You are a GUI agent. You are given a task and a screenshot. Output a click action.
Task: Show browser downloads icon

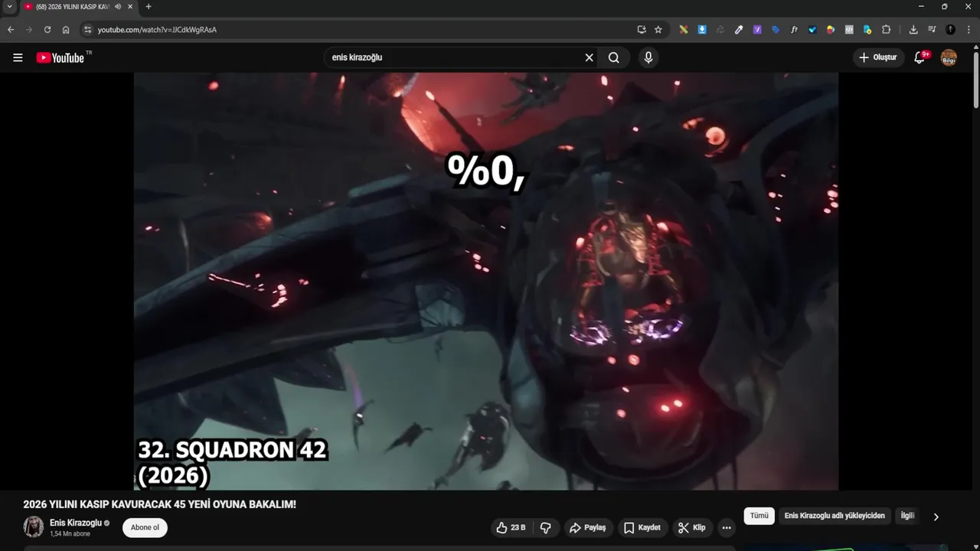coord(913,30)
